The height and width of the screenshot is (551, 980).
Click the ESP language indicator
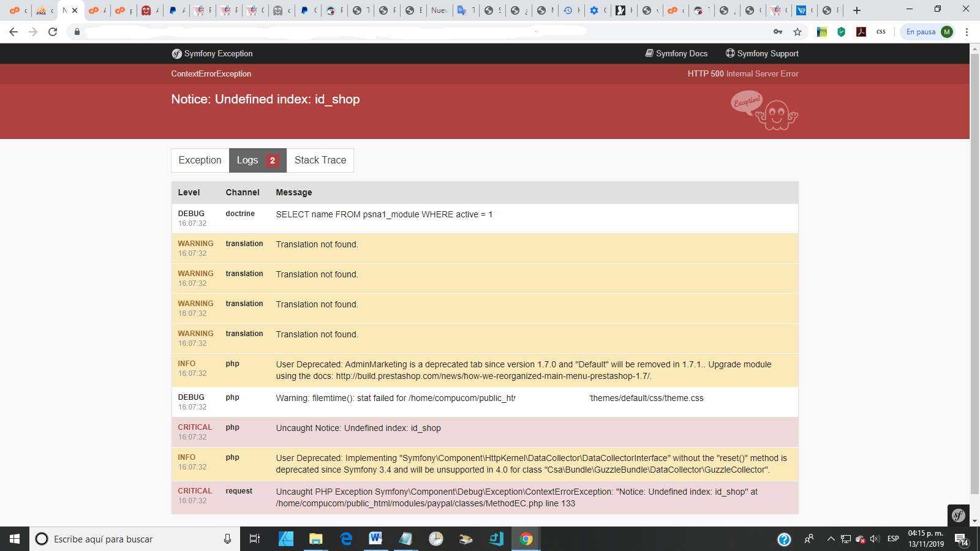[893, 539]
